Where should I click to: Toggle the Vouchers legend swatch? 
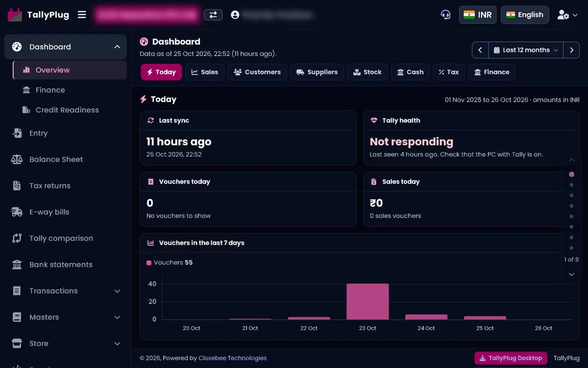(x=149, y=263)
